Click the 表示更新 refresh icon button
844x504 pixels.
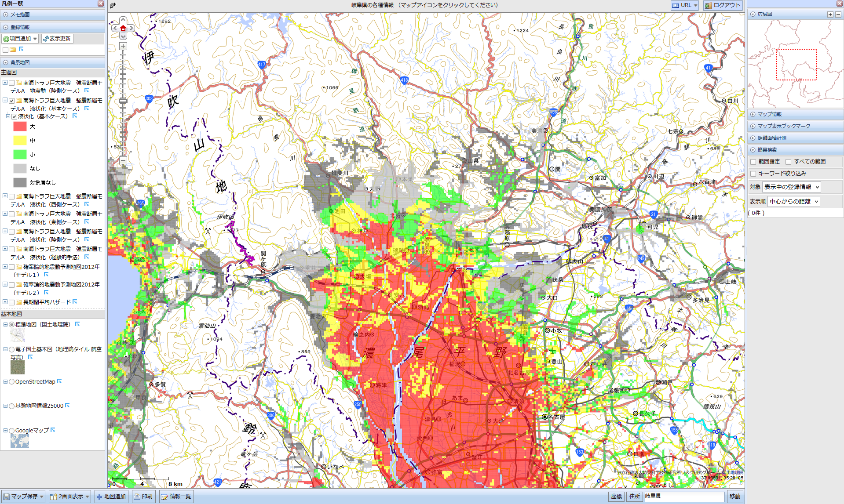click(57, 39)
